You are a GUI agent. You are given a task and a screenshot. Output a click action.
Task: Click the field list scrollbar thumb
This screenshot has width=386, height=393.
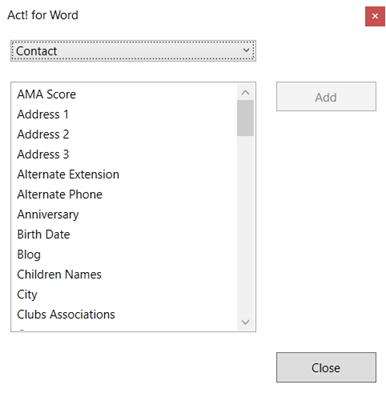245,118
